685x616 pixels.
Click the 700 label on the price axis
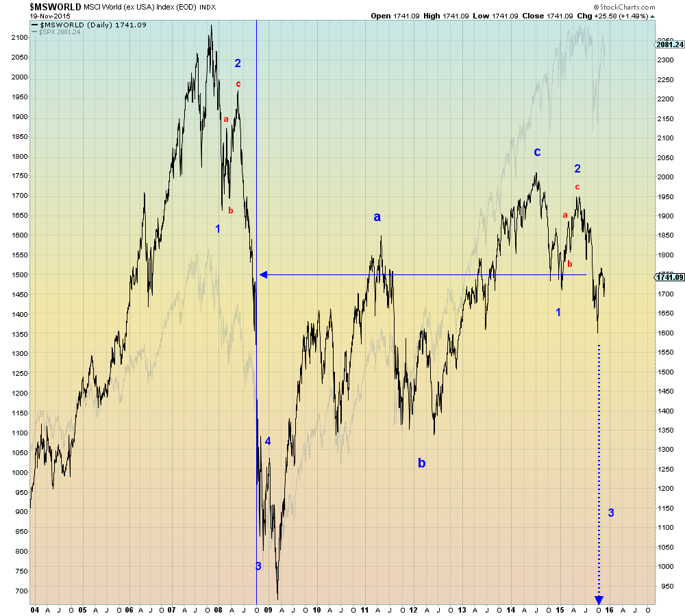point(21,591)
